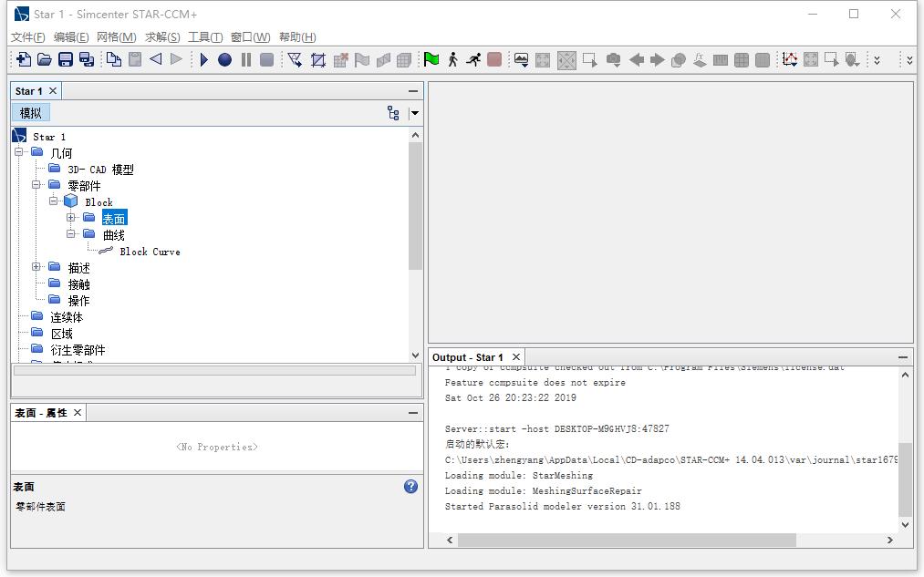The width and height of the screenshot is (924, 577).
Task: Minimize the Star 1 panel
Action: pyautogui.click(x=413, y=91)
